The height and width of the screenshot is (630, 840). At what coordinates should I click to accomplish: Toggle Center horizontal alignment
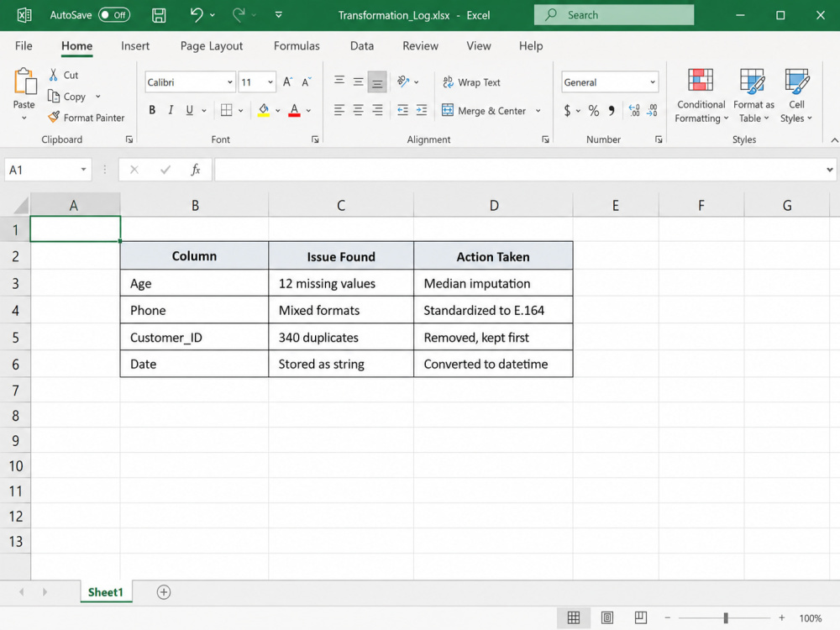[x=359, y=110]
